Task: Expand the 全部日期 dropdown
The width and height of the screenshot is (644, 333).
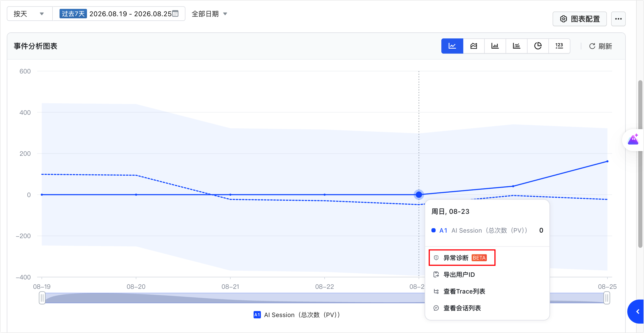Action: (x=209, y=14)
